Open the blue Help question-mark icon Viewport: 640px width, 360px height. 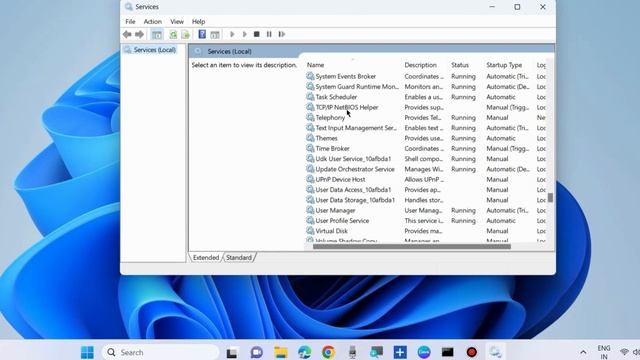pos(202,34)
